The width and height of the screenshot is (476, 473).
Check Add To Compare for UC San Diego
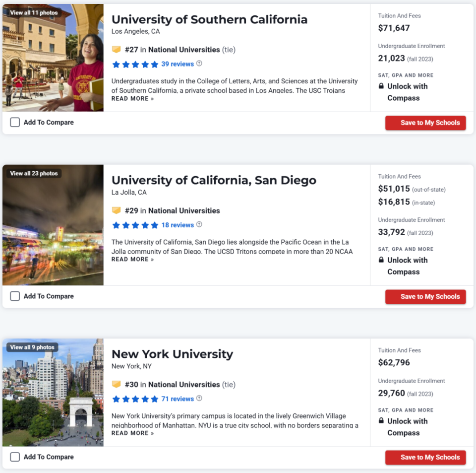click(15, 296)
